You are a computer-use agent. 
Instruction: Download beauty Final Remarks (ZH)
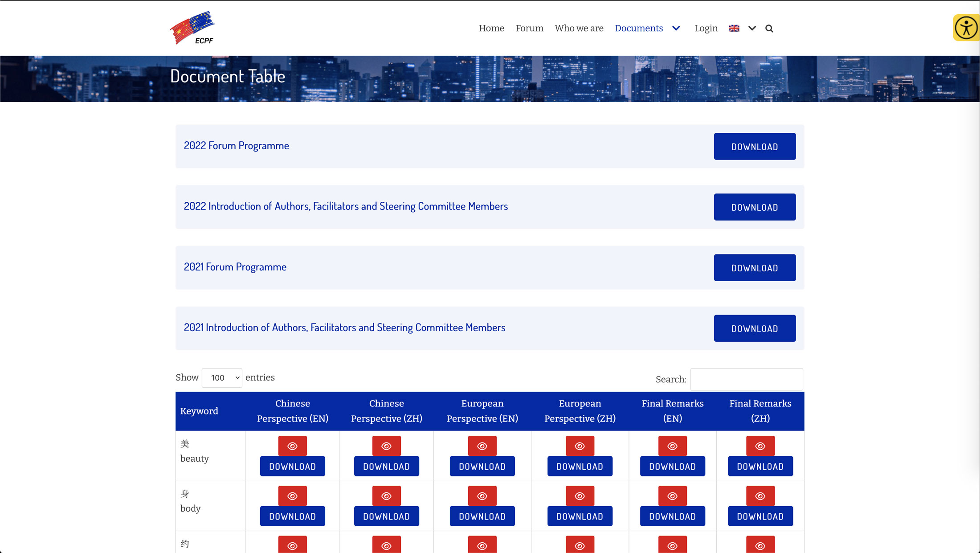coord(760,466)
